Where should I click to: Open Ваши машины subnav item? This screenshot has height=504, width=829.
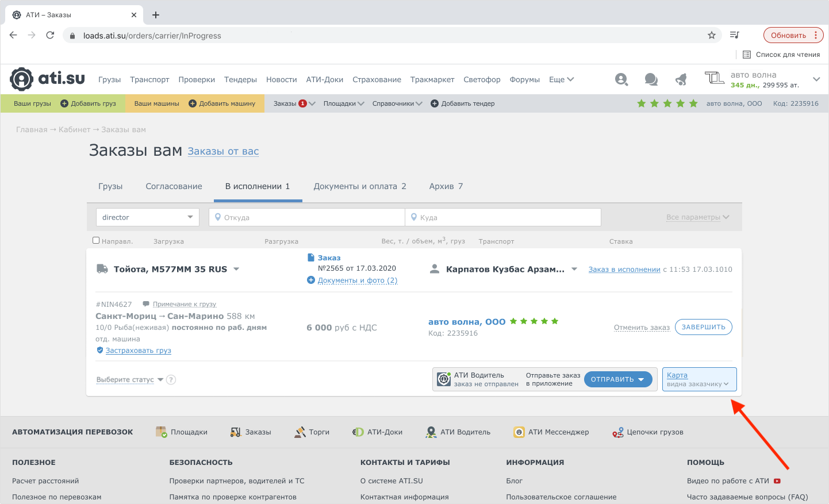point(156,103)
